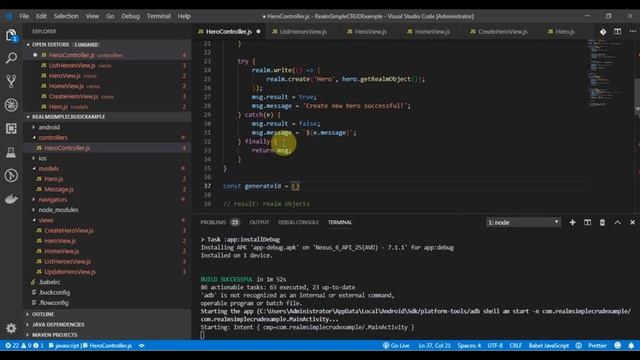Expand the node_modules folder
Image resolution: width=640 pixels, height=360 pixels.
[58, 210]
